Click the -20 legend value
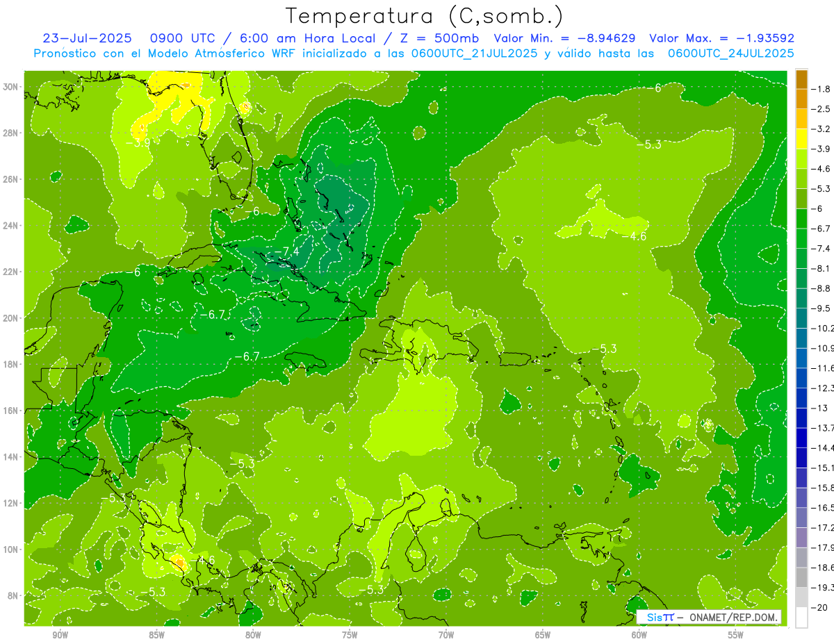 pos(819,608)
